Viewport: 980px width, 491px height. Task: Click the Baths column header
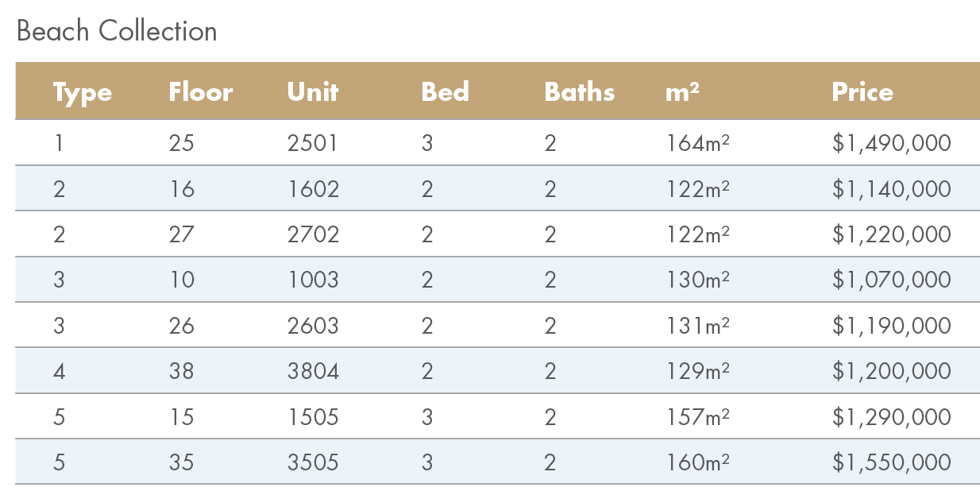(x=579, y=92)
